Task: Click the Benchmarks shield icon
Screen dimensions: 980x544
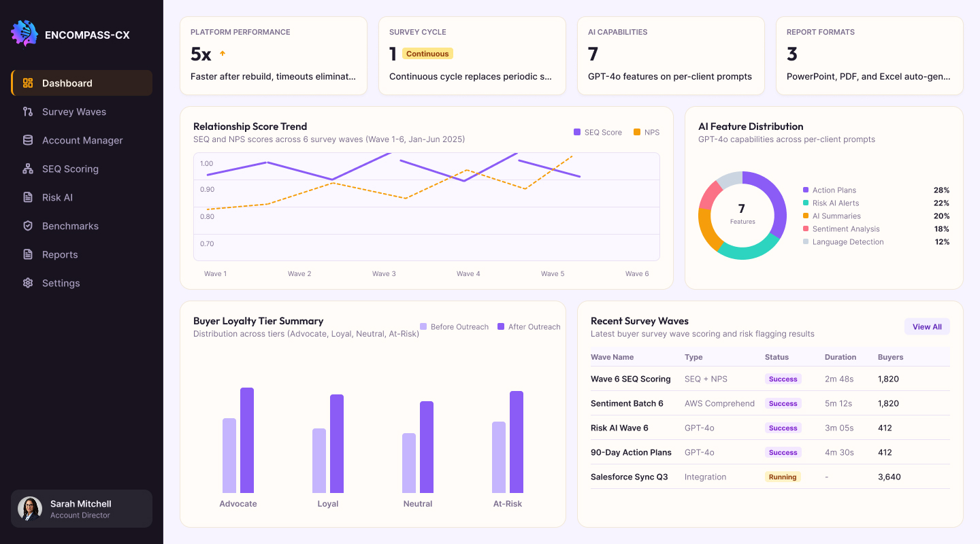Action: click(x=28, y=226)
